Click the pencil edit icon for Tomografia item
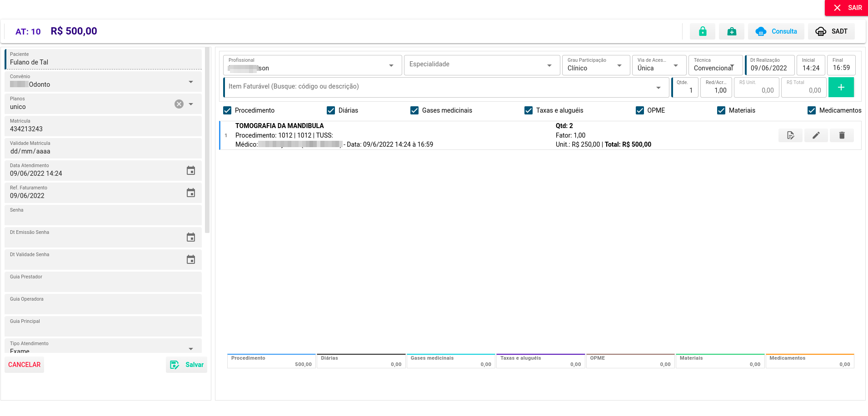Viewport: 868px width, 416px height. click(816, 135)
